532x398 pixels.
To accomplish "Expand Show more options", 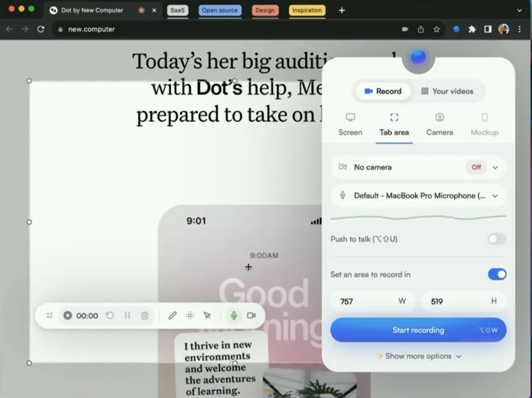I will pyautogui.click(x=419, y=356).
